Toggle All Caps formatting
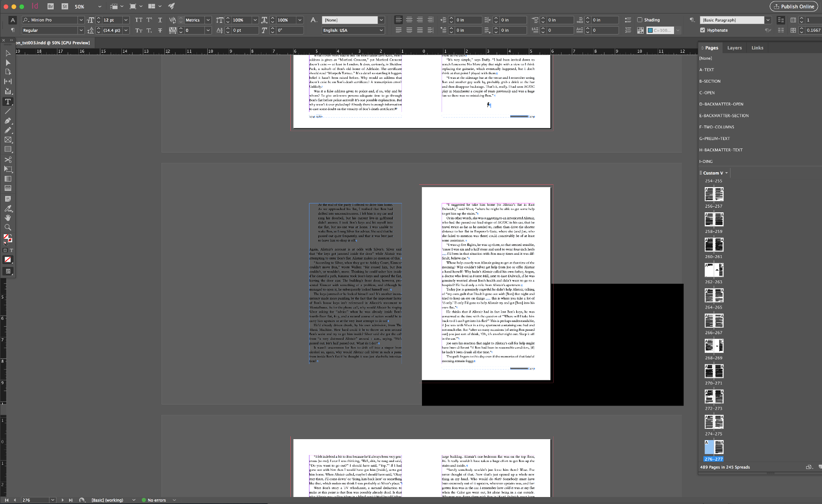822x504 pixels. (x=139, y=20)
